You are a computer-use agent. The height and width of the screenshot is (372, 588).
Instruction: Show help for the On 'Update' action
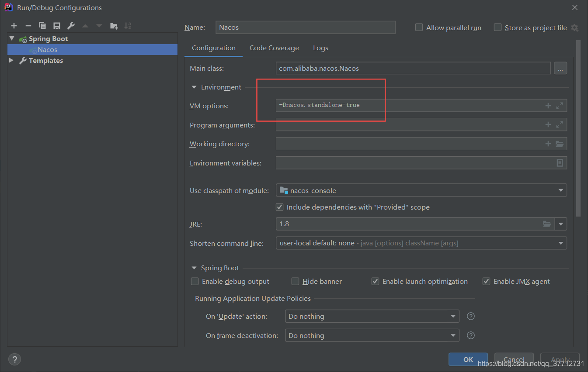[x=471, y=316]
